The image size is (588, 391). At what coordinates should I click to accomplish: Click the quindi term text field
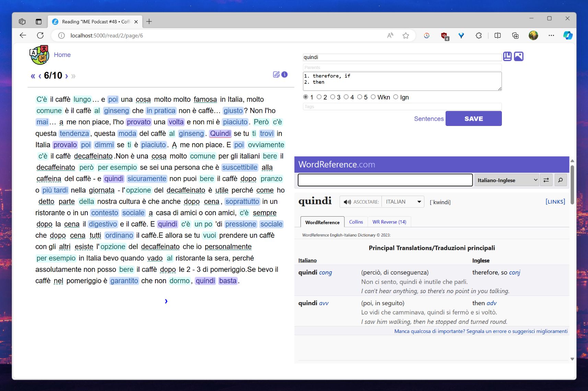(x=402, y=57)
